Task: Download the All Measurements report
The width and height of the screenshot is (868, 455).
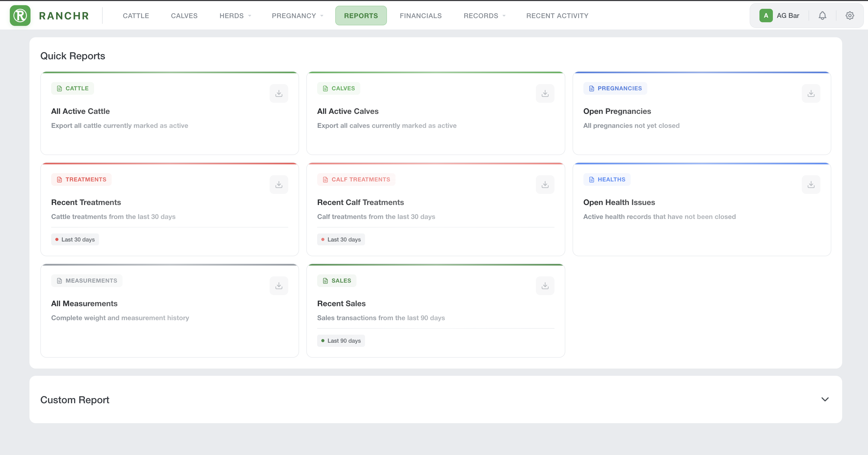Action: click(x=279, y=286)
